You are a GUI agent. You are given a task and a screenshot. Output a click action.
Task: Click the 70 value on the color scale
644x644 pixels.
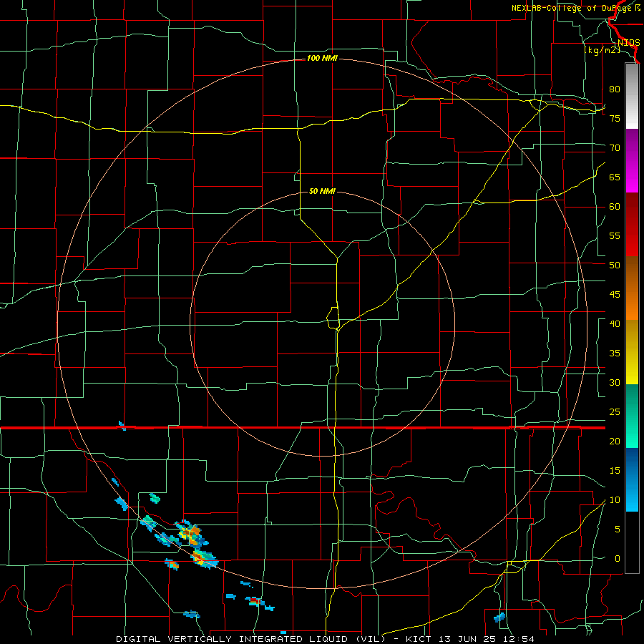(615, 148)
